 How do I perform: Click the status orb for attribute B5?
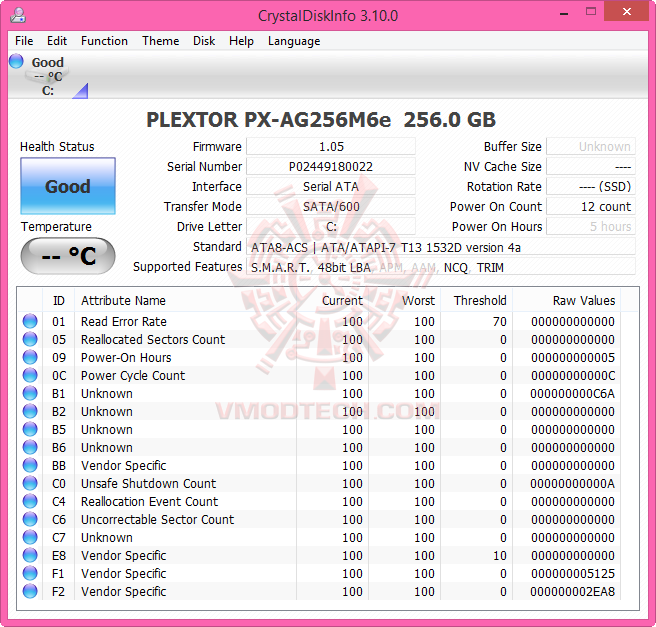pyautogui.click(x=30, y=429)
